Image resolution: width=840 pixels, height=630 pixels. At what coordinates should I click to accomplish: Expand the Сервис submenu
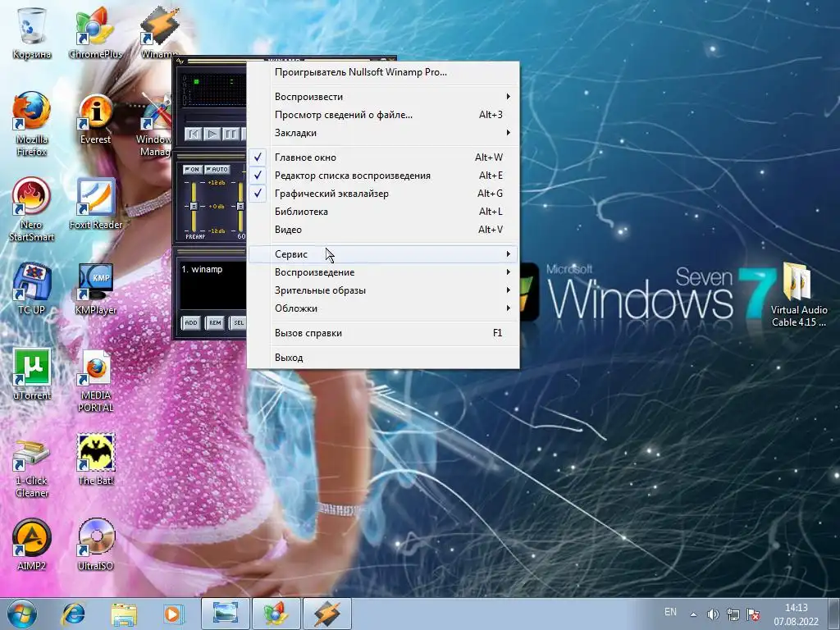click(382, 254)
